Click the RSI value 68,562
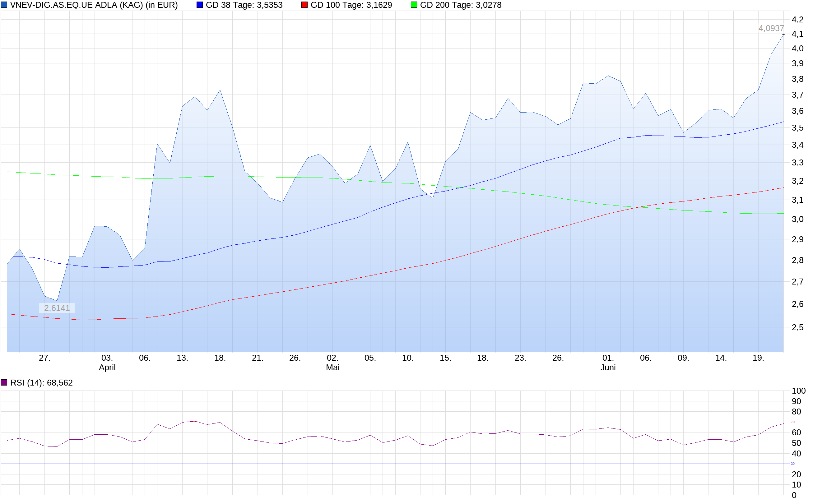The image size is (822, 504). click(60, 383)
